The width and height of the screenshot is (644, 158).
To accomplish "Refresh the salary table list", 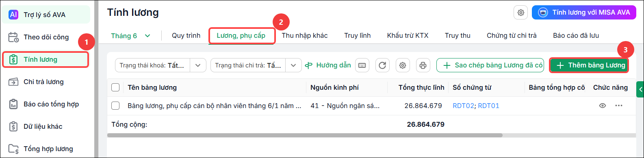I will coord(382,65).
